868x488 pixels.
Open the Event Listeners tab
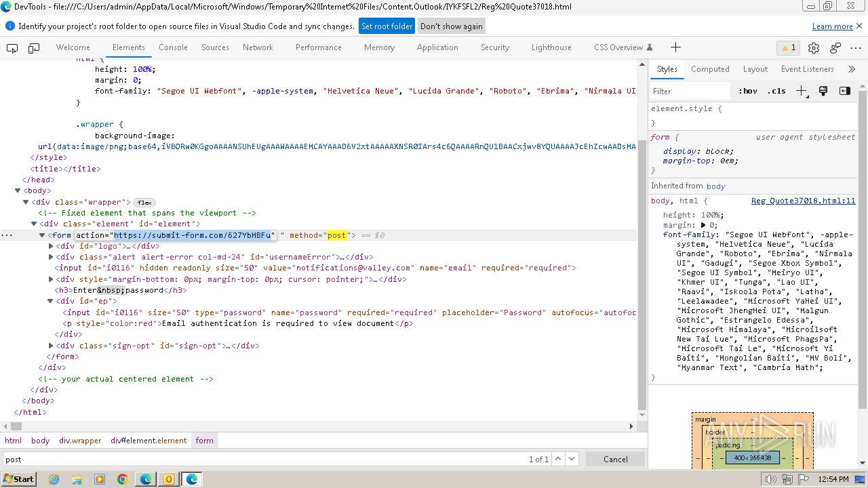point(807,69)
